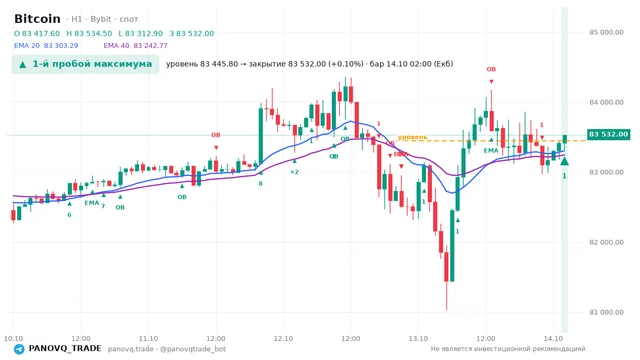The width and height of the screenshot is (640, 360).
Task: Click the 11.10 date axis label
Action: click(x=148, y=339)
